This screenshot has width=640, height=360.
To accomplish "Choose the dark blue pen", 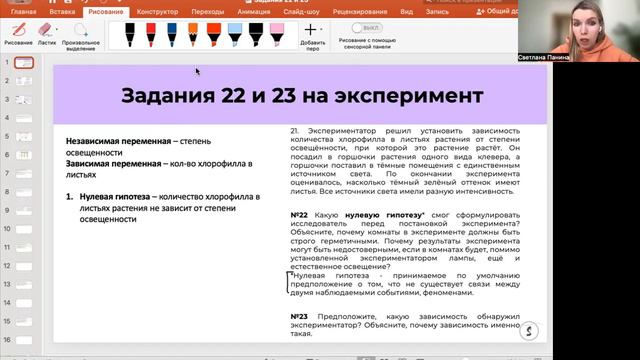I will click(172, 34).
